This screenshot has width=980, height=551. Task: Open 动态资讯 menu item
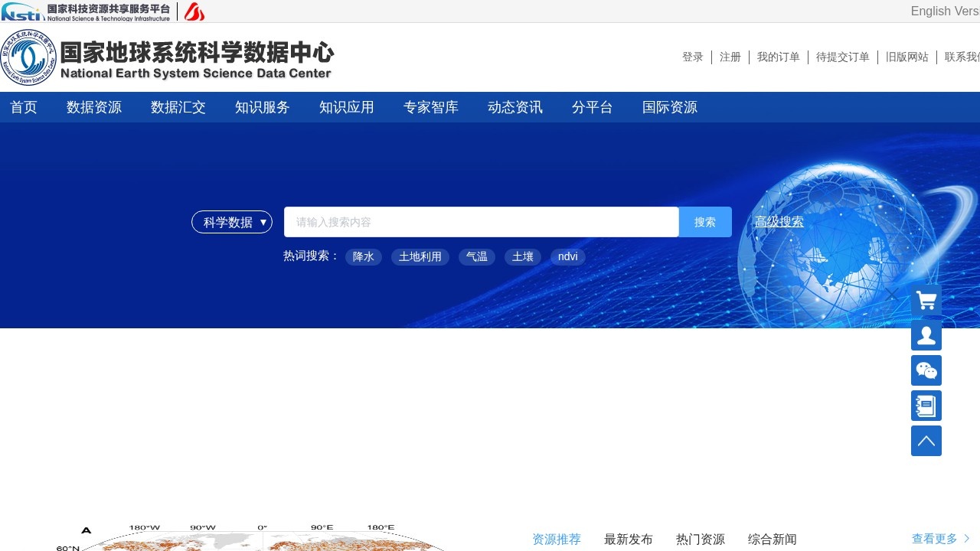(x=515, y=107)
